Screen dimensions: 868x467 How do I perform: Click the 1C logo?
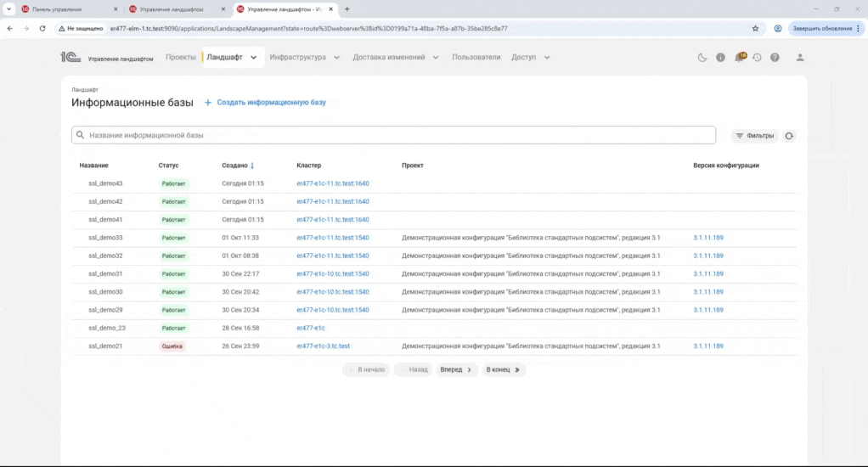point(70,57)
